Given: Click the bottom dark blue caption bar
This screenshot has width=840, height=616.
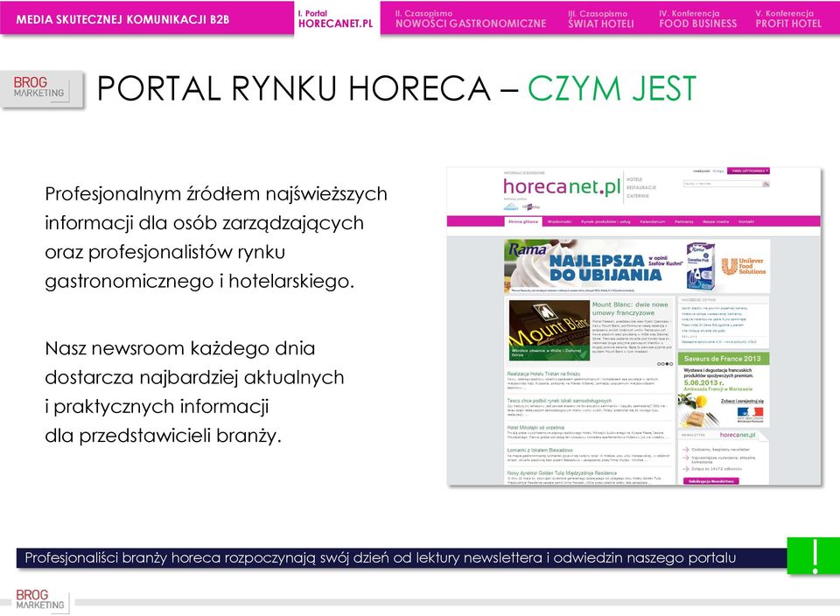Looking at the screenshot, I should tap(402, 557).
